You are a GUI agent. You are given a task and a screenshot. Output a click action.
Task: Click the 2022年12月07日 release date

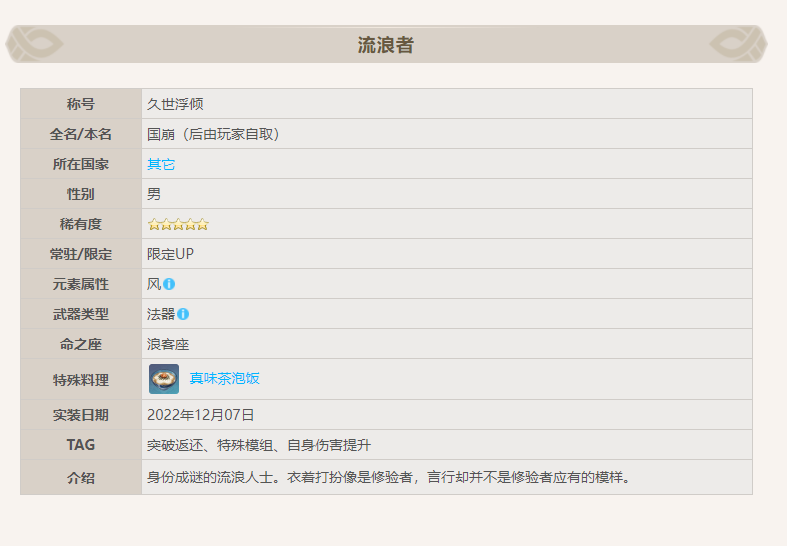[201, 415]
